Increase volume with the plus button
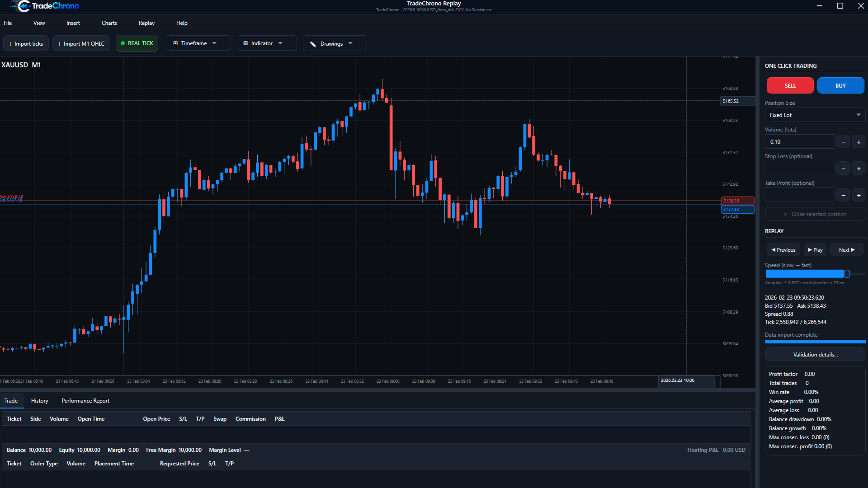Screen dimensions: 868x488 (x=859, y=142)
